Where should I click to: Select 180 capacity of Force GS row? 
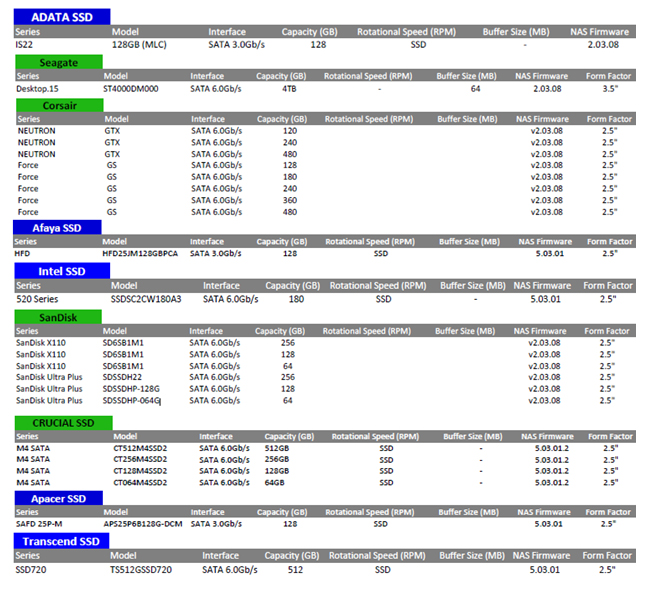[290, 177]
